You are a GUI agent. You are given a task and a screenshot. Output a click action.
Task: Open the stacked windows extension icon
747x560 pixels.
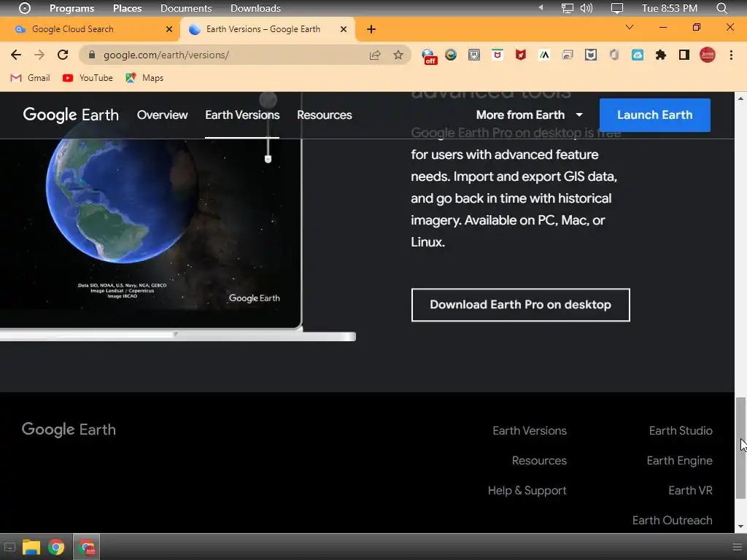coord(568,55)
